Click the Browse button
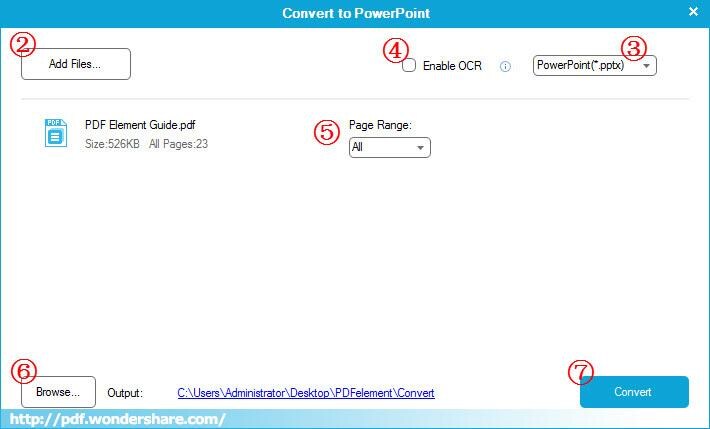 point(58,392)
